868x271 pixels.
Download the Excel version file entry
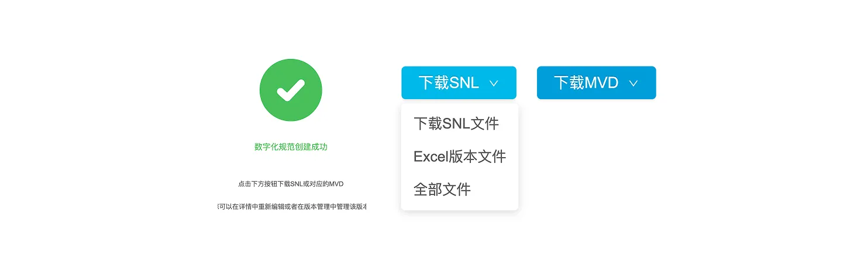(459, 157)
